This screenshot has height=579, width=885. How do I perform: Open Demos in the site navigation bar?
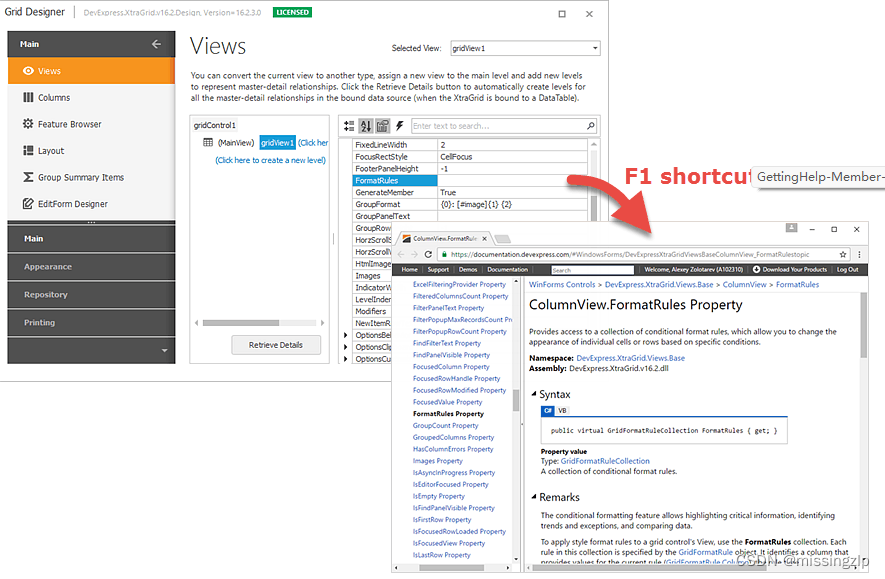pyautogui.click(x=468, y=270)
